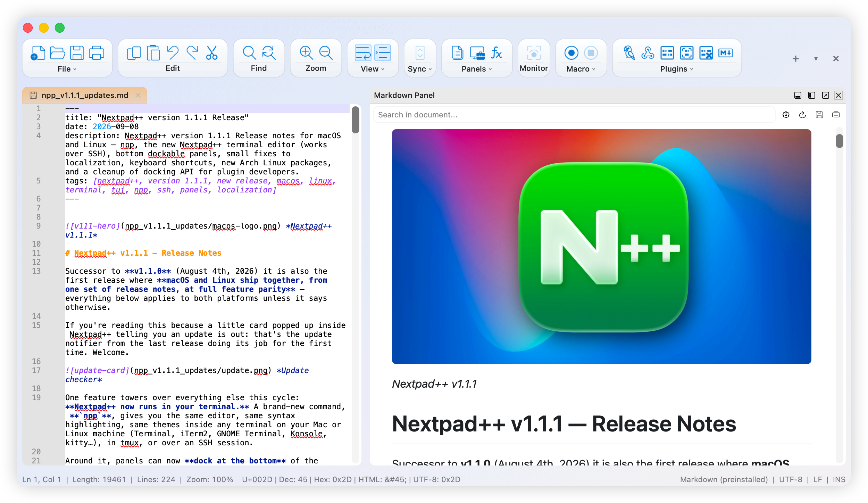The width and height of the screenshot is (868, 503).
Task: Expand the Panels dropdown
Action: (x=477, y=69)
